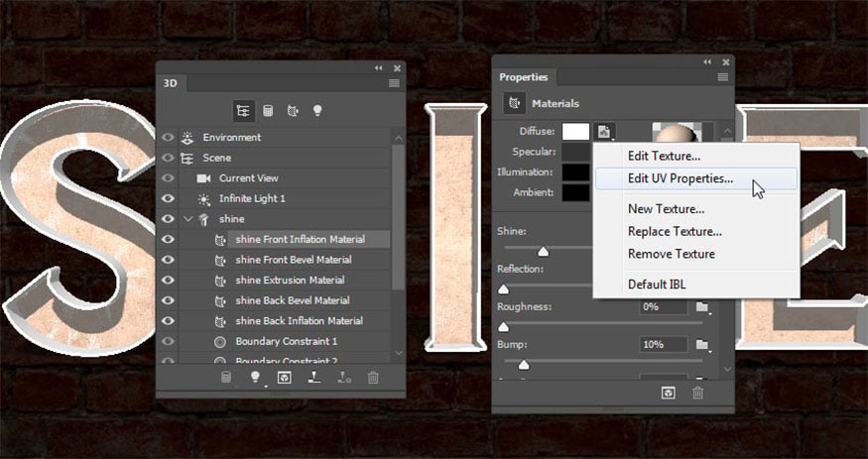Screen dimensions: 868x459
Task: Hide the Infinite Light 1 item
Action: coord(167,198)
